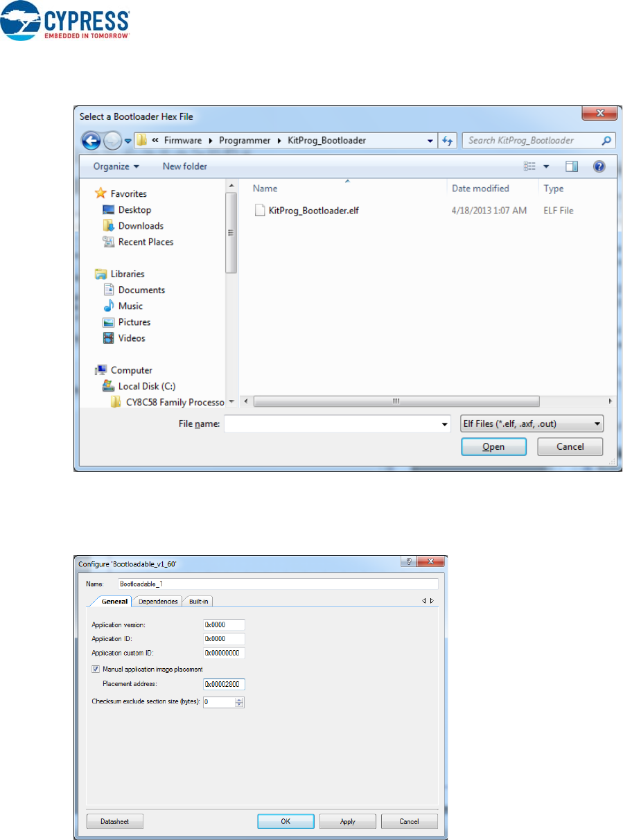Image resolution: width=623 pixels, height=840 pixels.
Task: Click the refresh icon beside address bar
Action: [448, 141]
